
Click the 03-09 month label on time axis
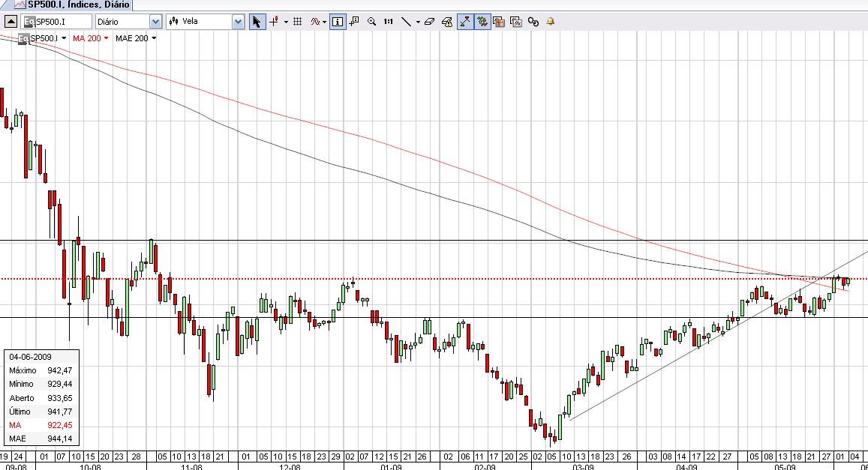tap(583, 467)
